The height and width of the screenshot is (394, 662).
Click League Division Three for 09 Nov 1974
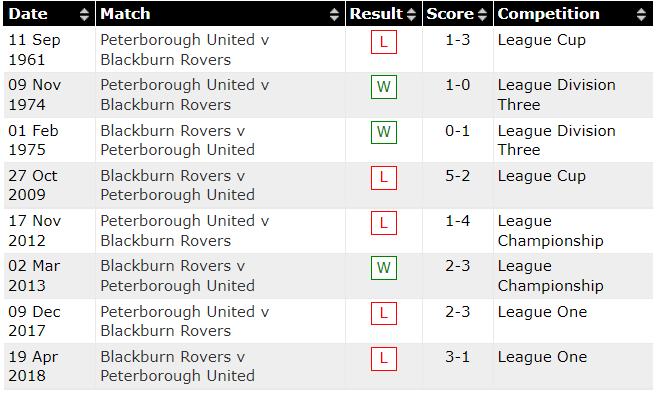click(556, 95)
